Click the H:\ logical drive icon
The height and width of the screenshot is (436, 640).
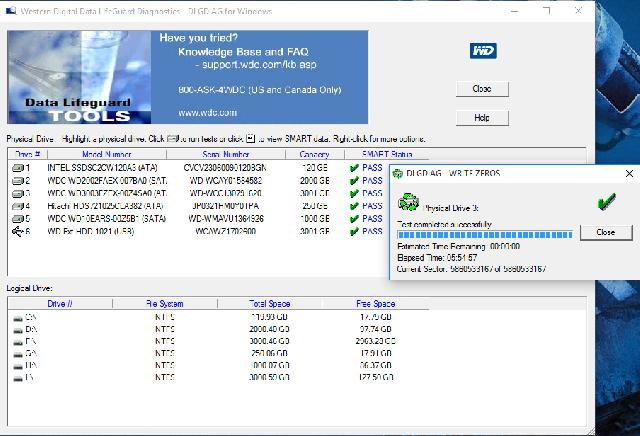(18, 367)
